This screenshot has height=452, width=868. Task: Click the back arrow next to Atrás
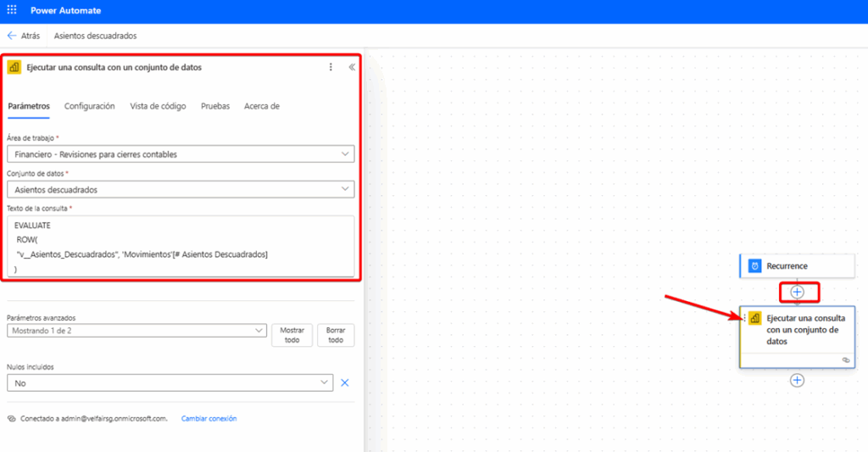12,36
